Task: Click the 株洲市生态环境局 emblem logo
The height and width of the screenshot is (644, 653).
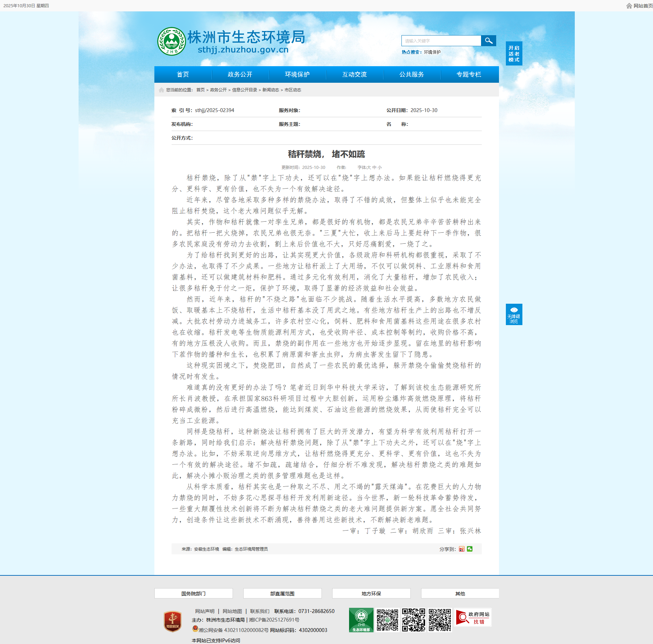Action: (171, 41)
